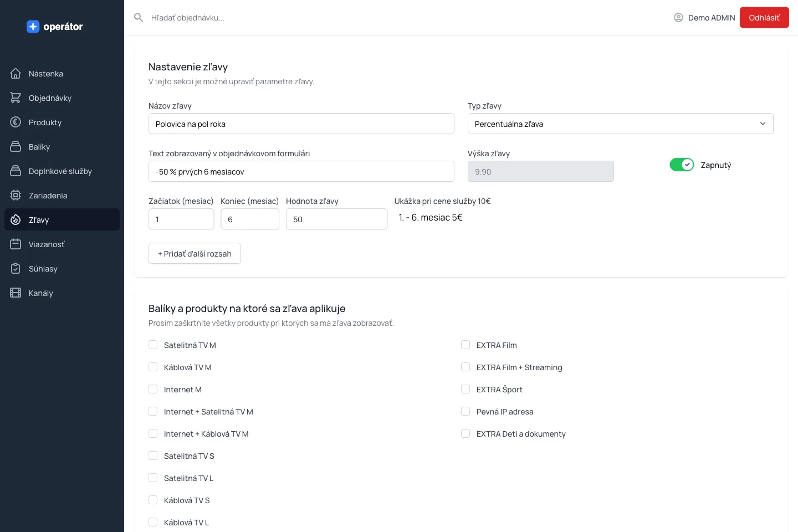Check Internet + Satelitná TV M

point(153,411)
